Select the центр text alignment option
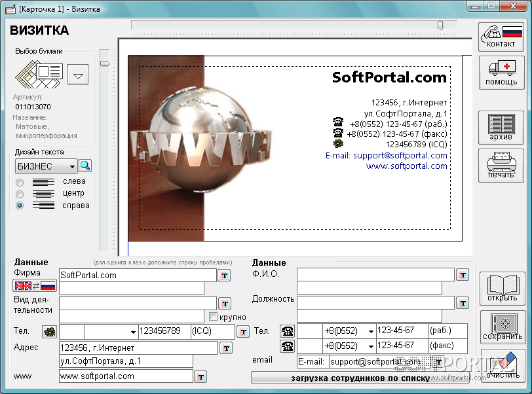The image size is (532, 394). [20, 194]
